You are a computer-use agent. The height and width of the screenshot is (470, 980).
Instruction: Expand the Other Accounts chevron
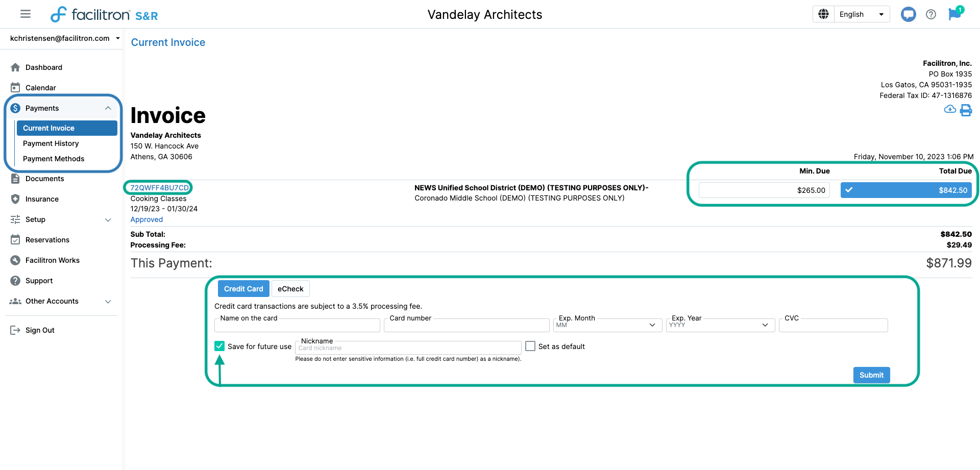108,302
